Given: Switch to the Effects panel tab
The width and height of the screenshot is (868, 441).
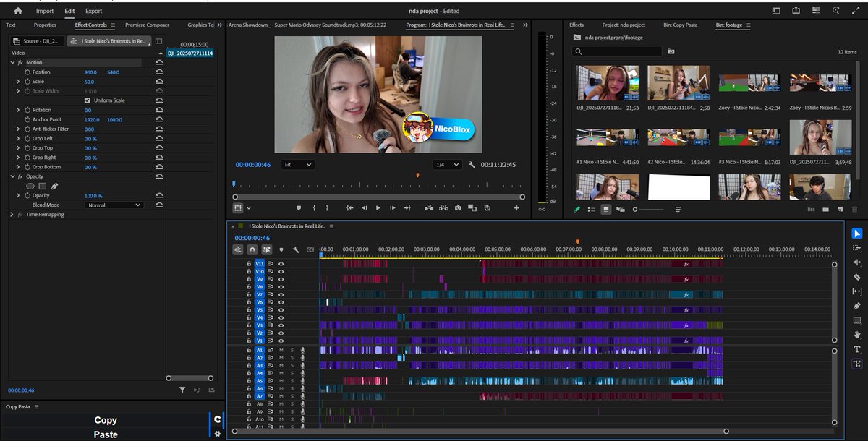Looking at the screenshot, I should pyautogui.click(x=576, y=25).
